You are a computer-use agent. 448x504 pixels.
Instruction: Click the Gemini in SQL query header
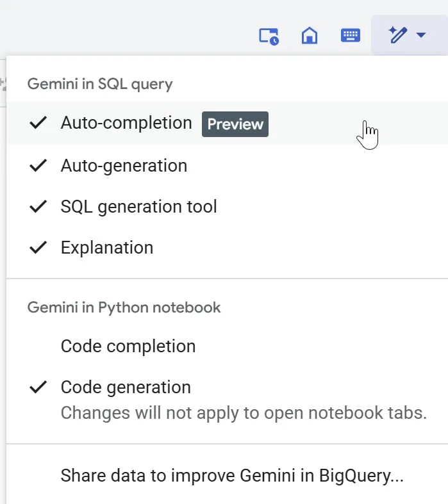tap(100, 84)
